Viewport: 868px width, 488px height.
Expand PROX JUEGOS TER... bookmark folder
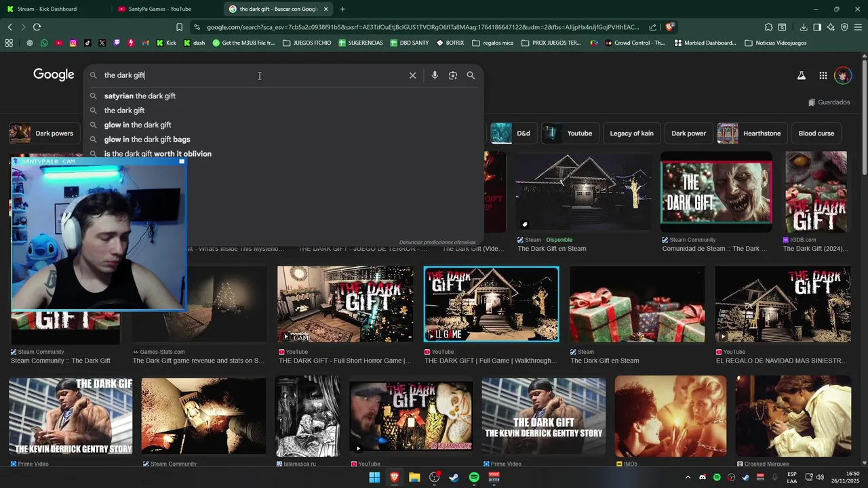click(551, 43)
